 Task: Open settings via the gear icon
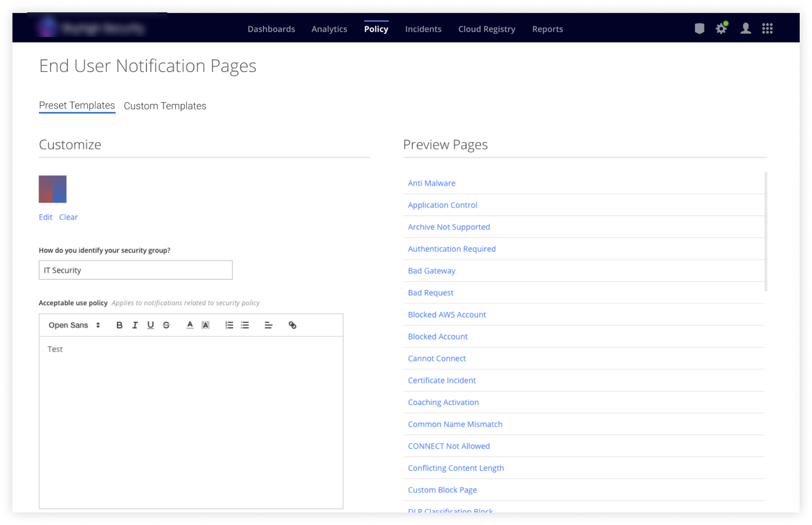(x=721, y=28)
